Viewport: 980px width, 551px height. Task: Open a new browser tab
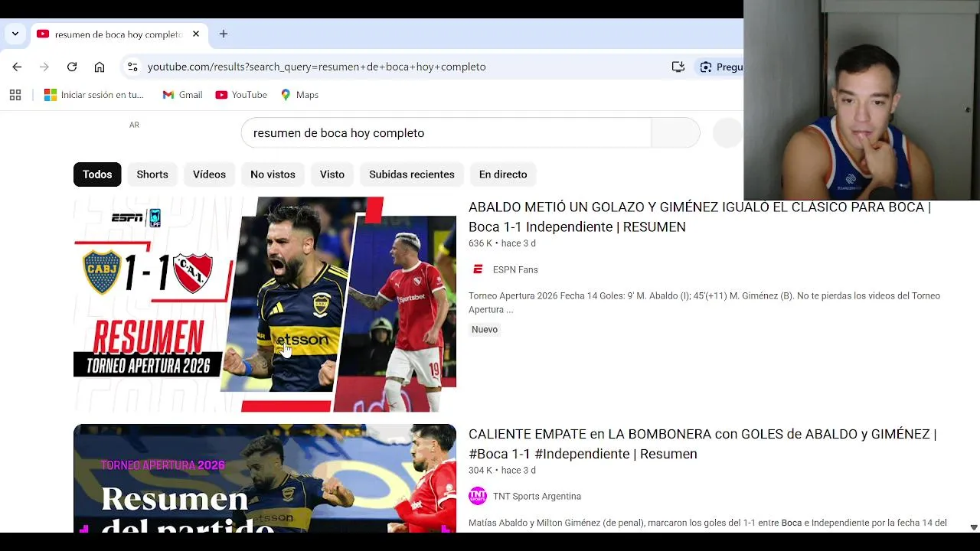coord(224,34)
